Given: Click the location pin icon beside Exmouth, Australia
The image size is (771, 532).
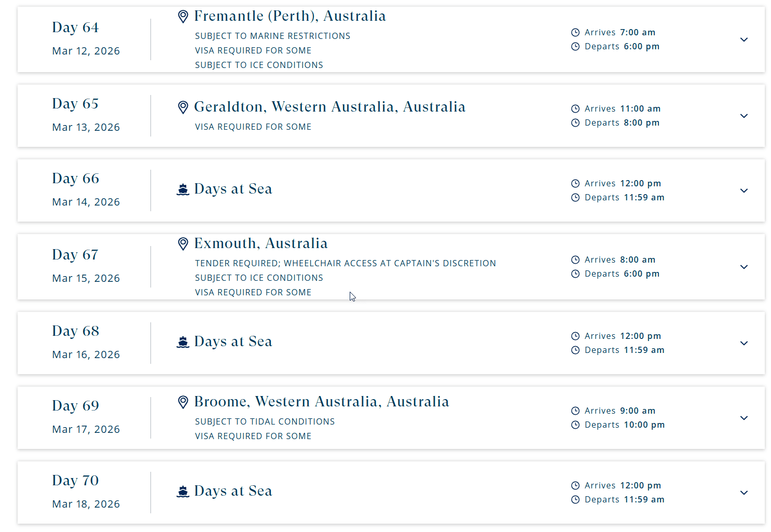Looking at the screenshot, I should pos(183,244).
